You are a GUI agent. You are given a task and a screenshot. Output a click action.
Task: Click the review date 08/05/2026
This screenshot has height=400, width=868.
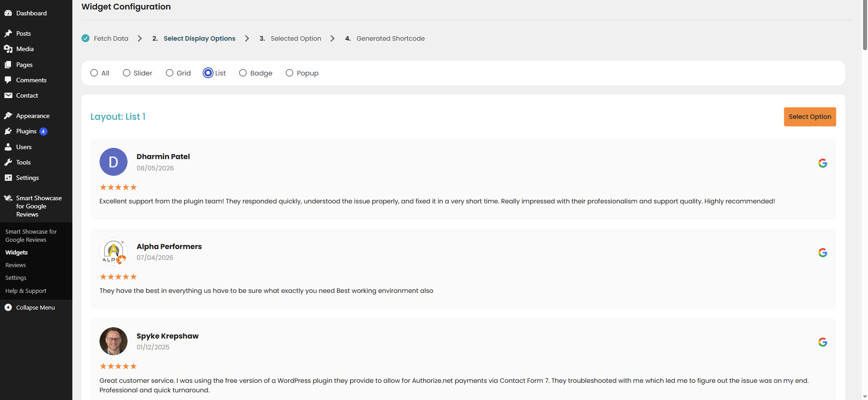[155, 168]
